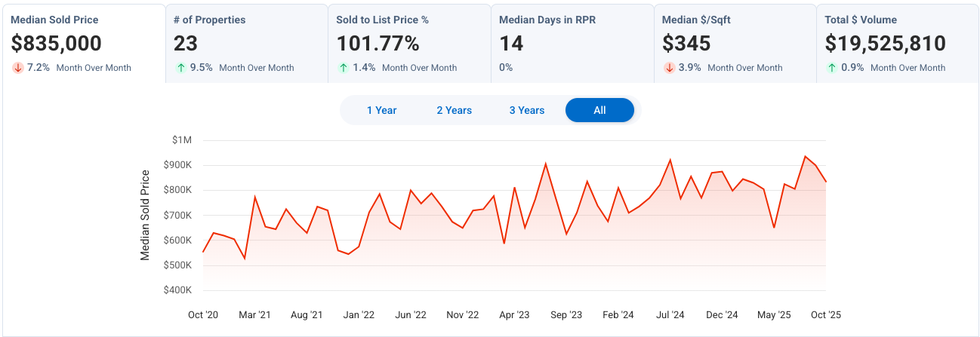Screen dimensions: 980x337
Task: Switch chart range to 3 Years
Action: click(526, 110)
